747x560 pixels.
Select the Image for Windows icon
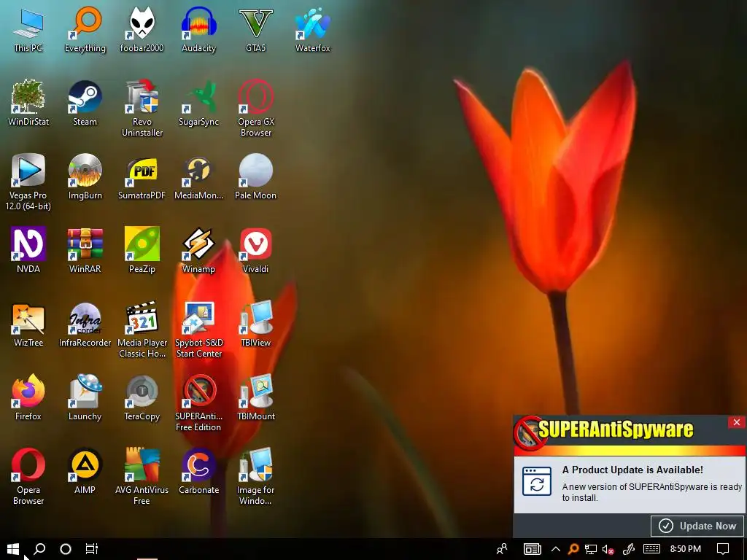[x=256, y=476]
